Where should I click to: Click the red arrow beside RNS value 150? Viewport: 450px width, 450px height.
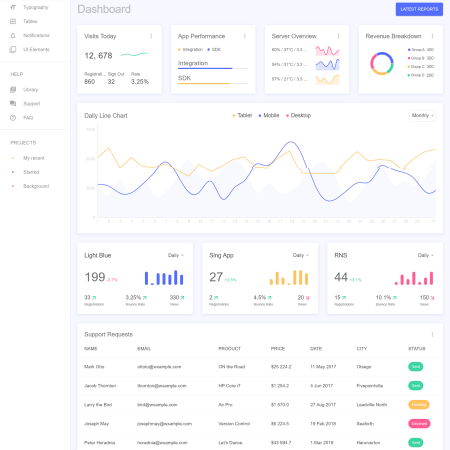[x=432, y=298]
